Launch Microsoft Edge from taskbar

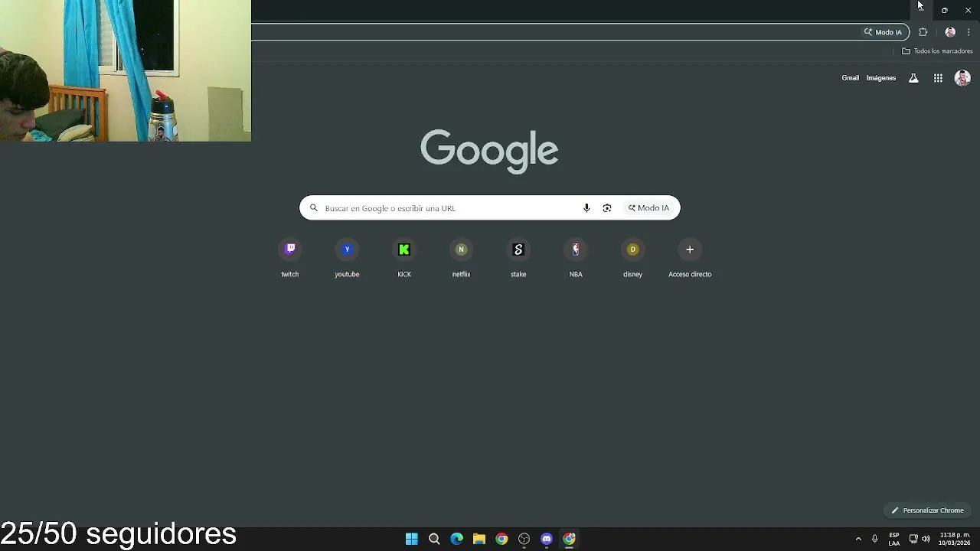pos(456,539)
